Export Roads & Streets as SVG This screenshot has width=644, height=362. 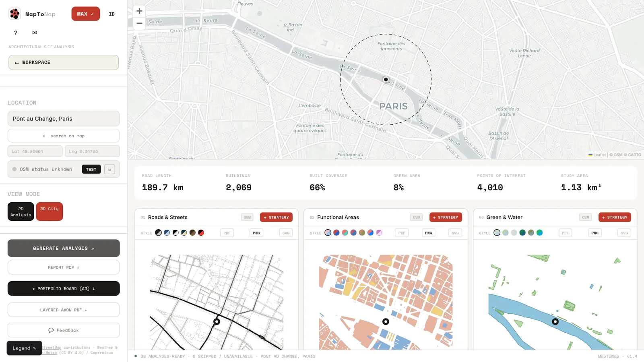[x=286, y=233]
